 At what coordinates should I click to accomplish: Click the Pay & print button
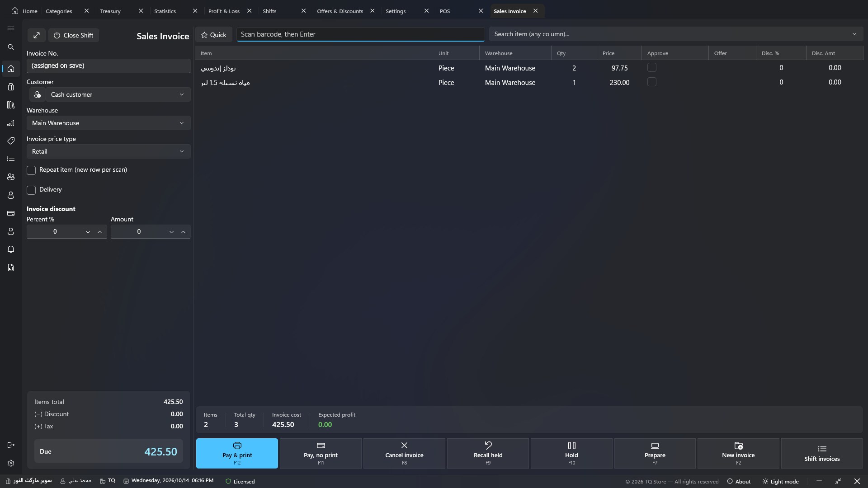click(237, 453)
